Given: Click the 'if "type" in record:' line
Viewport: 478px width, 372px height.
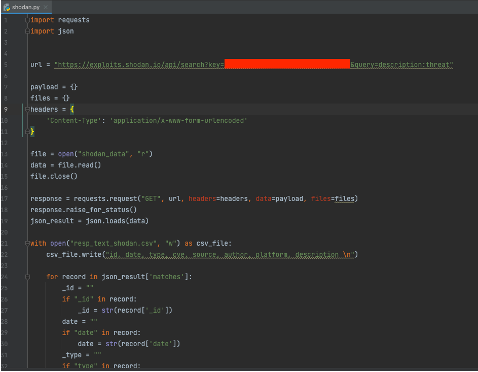Looking at the screenshot, I should (x=101, y=366).
